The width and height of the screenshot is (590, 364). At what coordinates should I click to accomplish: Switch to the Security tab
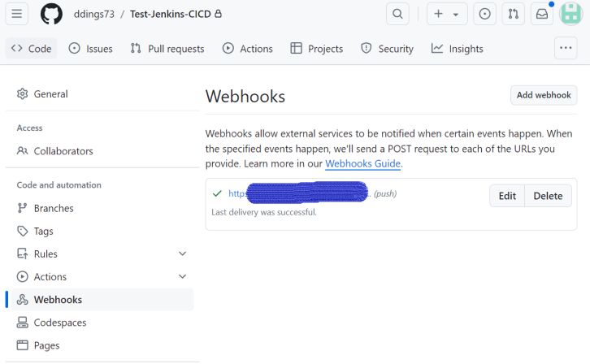click(x=387, y=49)
